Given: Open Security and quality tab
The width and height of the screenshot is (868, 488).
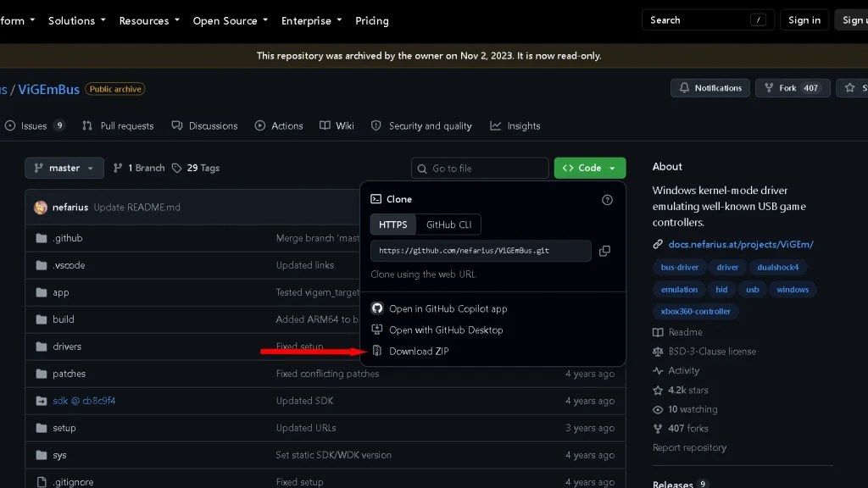Looking at the screenshot, I should click(421, 125).
